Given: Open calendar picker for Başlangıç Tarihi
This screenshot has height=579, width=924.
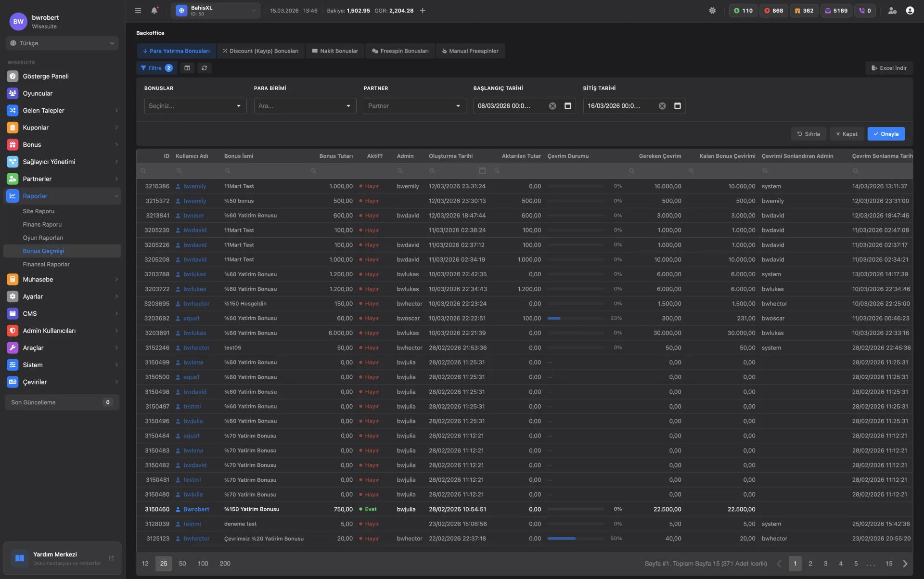Looking at the screenshot, I should [x=568, y=106].
